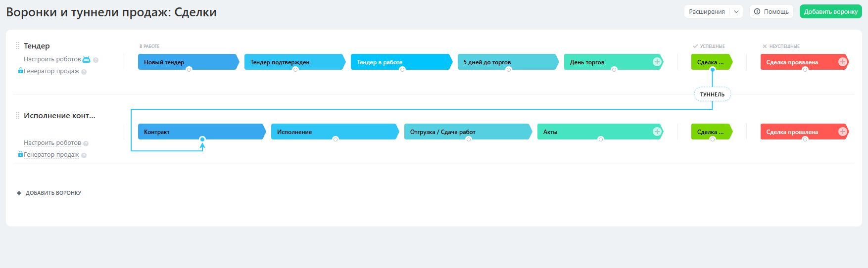Click the lock icon by Тендер's Генератор продаж

pos(20,71)
